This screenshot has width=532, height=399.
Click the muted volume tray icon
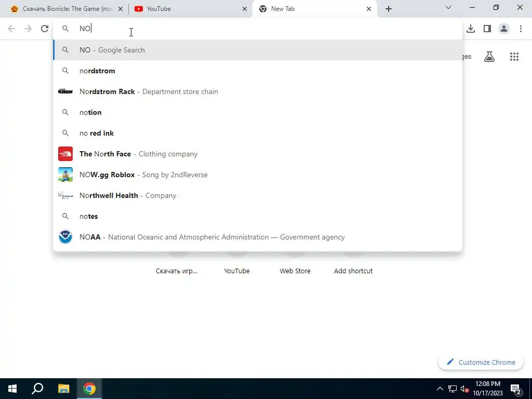tap(464, 389)
